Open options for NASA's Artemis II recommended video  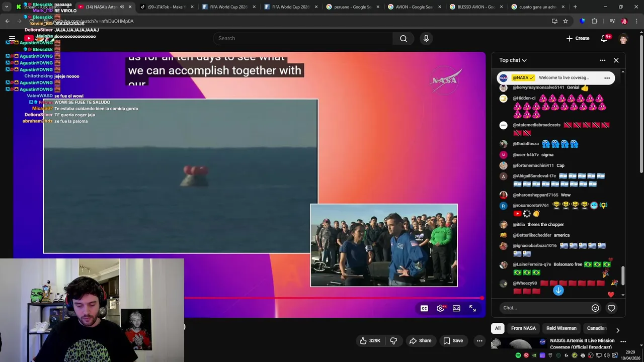[623, 341]
